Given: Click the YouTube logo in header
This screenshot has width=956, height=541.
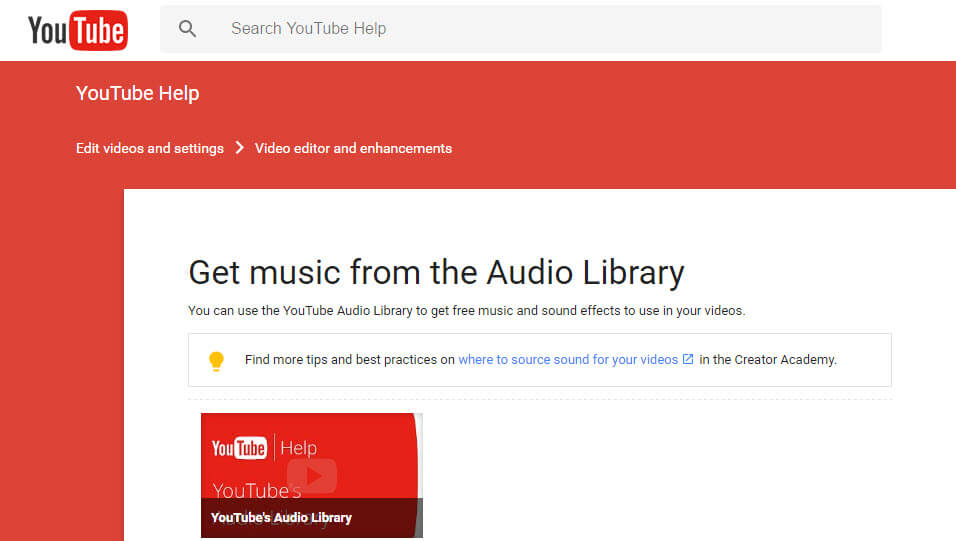Looking at the screenshot, I should click(78, 30).
